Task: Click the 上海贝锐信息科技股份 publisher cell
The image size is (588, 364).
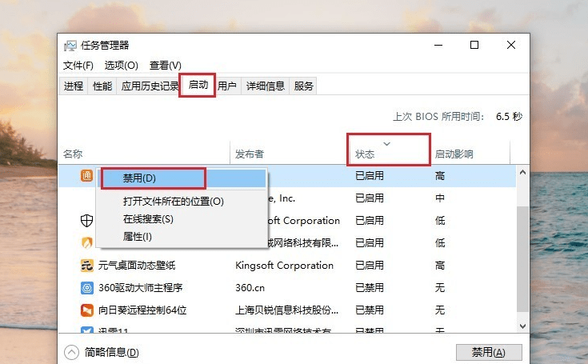Action: coord(287,310)
